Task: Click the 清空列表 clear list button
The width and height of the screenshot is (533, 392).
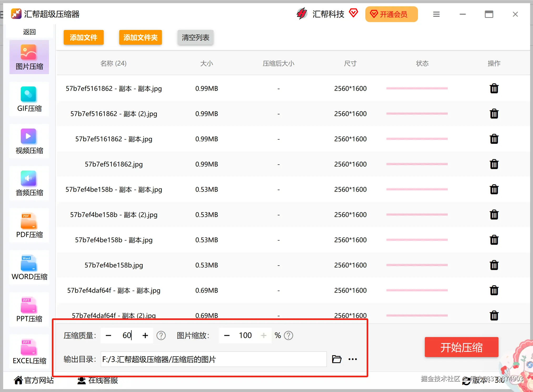Action: (x=195, y=37)
